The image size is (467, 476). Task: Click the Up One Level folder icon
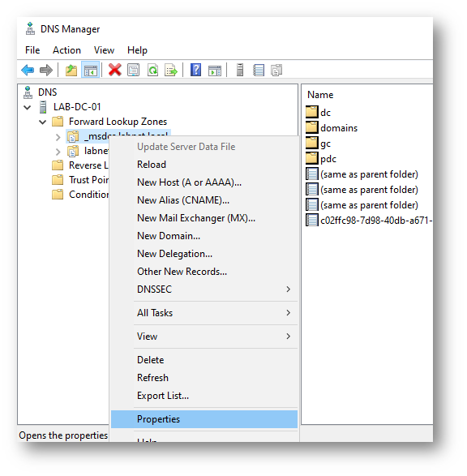coord(71,70)
